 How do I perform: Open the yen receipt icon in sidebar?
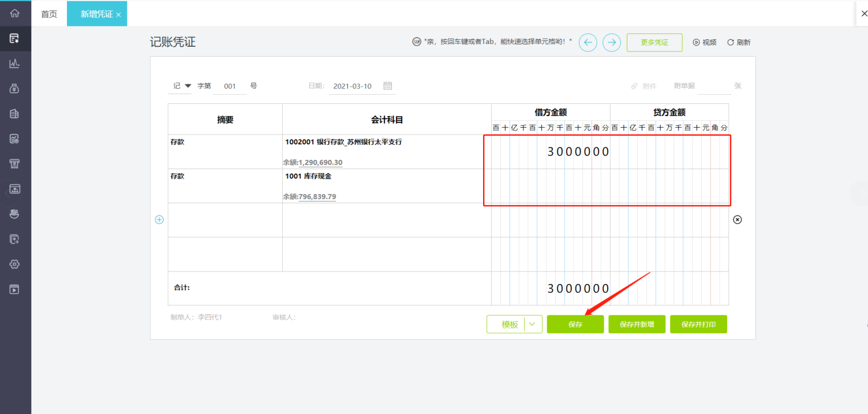[15, 164]
